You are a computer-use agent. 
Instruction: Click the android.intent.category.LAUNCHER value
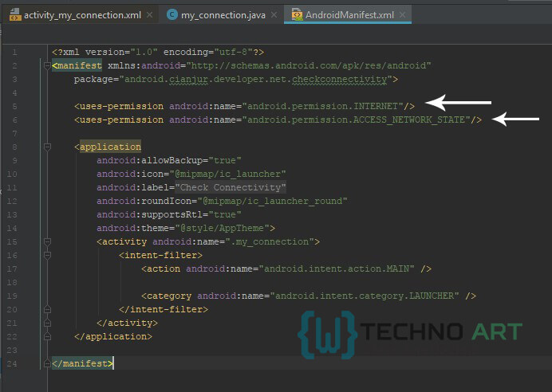365,296
